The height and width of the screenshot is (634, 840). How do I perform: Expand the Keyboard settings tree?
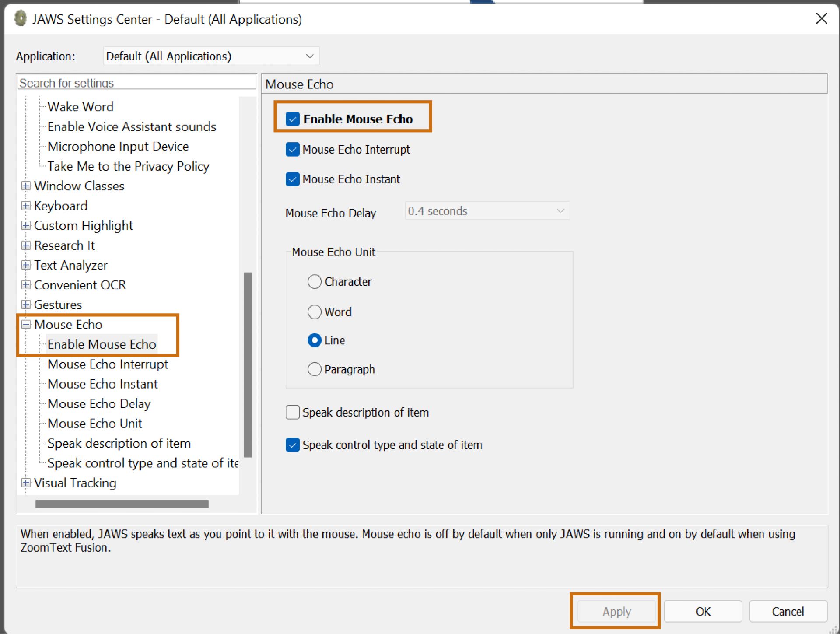[26, 206]
